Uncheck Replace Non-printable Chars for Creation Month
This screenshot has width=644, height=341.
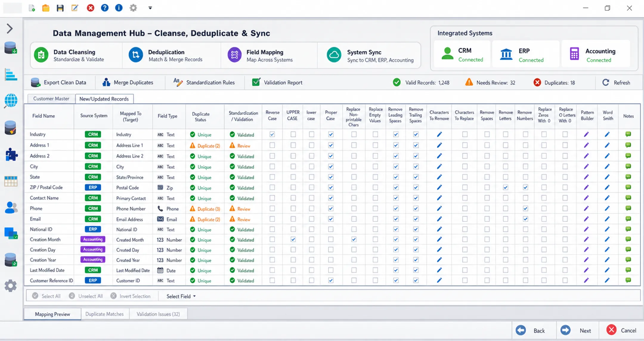pyautogui.click(x=354, y=239)
